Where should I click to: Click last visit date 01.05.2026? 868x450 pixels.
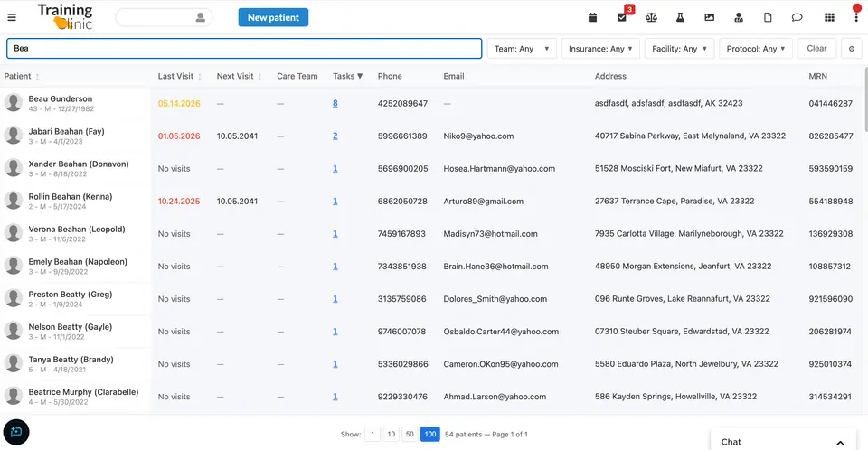click(179, 136)
